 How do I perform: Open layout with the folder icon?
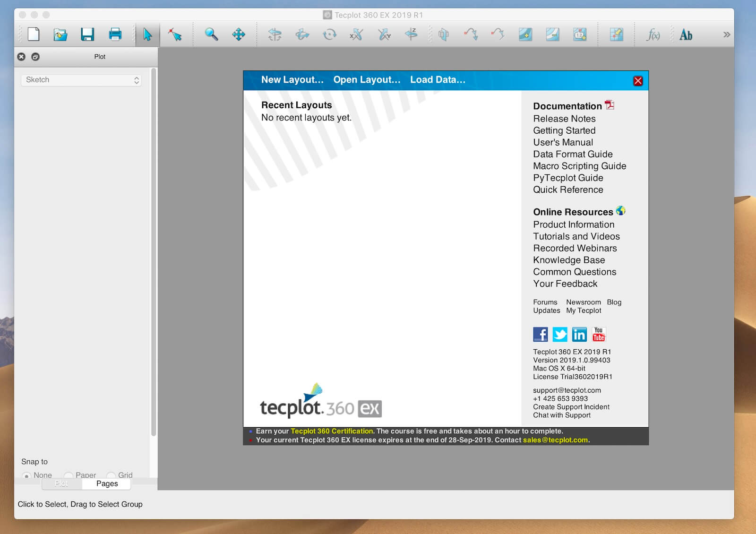pyautogui.click(x=60, y=34)
